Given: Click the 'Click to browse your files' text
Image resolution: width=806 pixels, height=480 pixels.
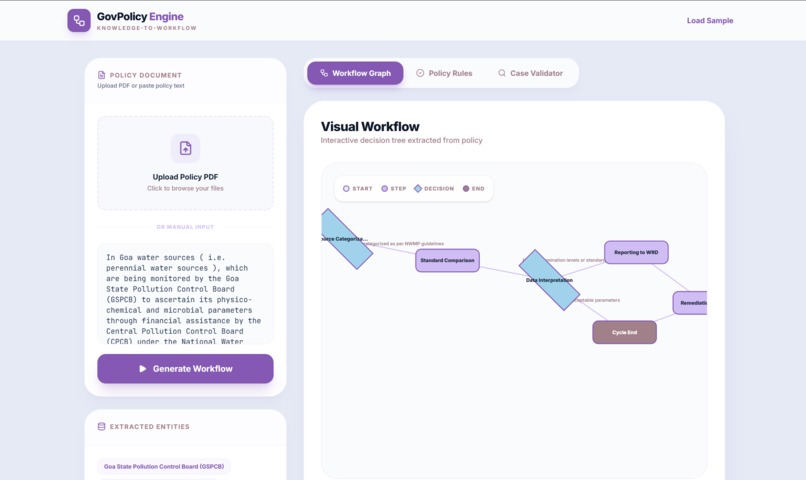Looking at the screenshot, I should [185, 189].
